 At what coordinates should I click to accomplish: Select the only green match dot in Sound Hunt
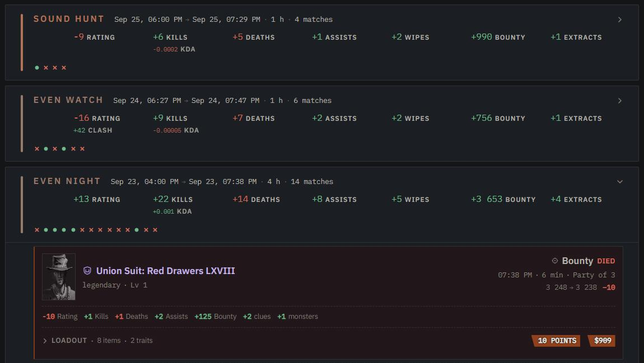(x=37, y=68)
